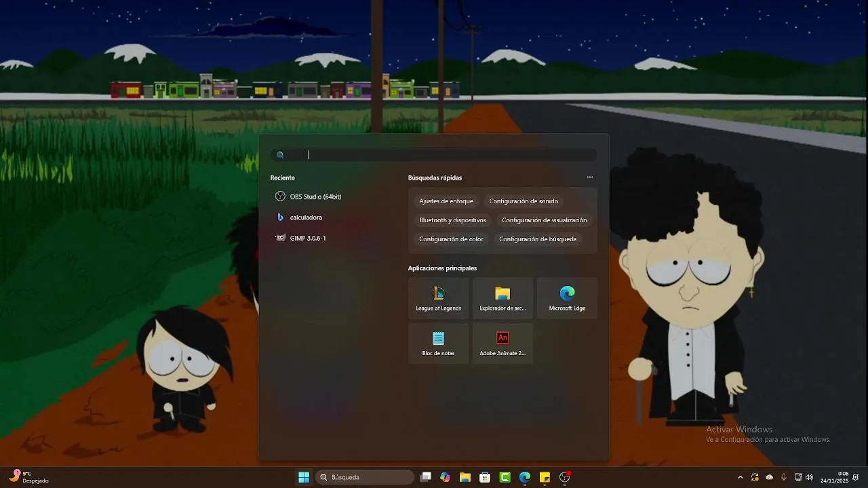The image size is (868, 488).
Task: Click the sync/update tray icon
Action: [x=755, y=477]
